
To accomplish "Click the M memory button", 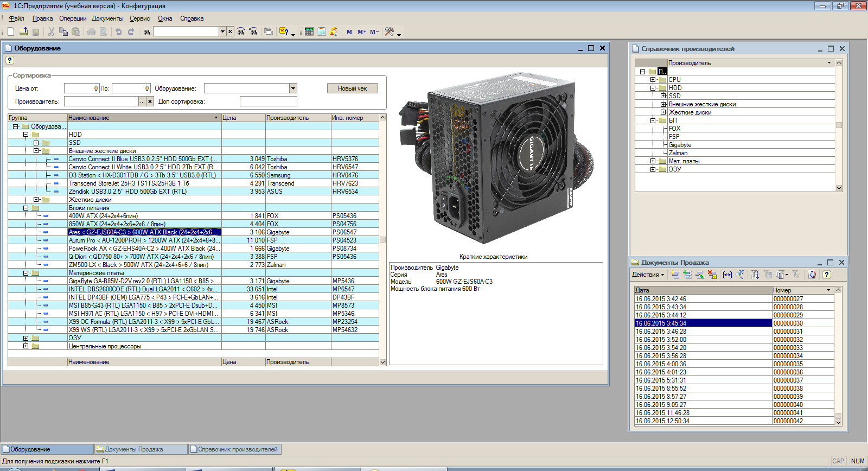I will coord(349,32).
